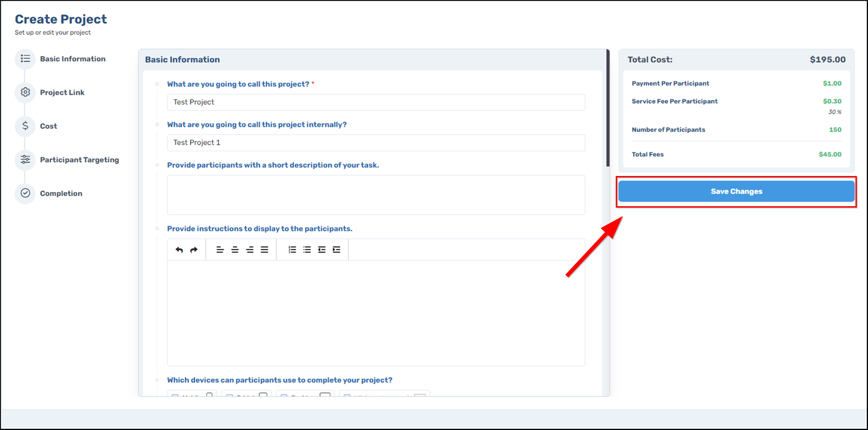Click the Service Fee $0.30 value
Viewport: 868px width, 430px height.
pos(832,101)
